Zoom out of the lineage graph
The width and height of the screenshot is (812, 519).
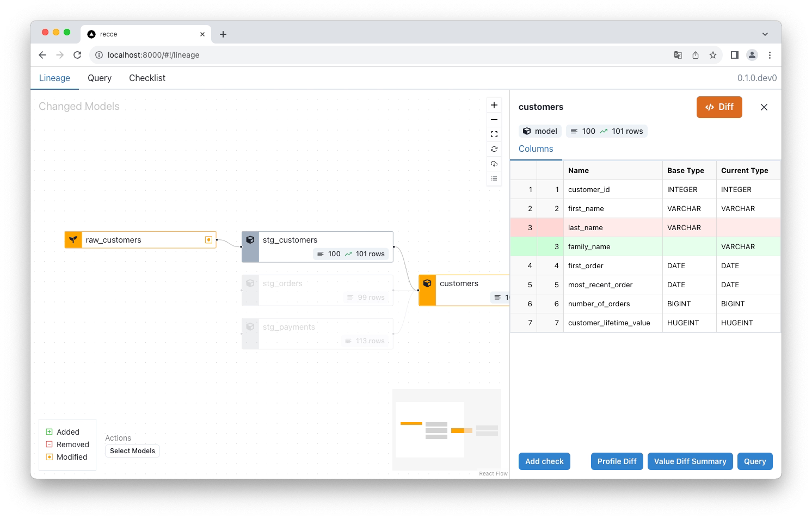(494, 119)
